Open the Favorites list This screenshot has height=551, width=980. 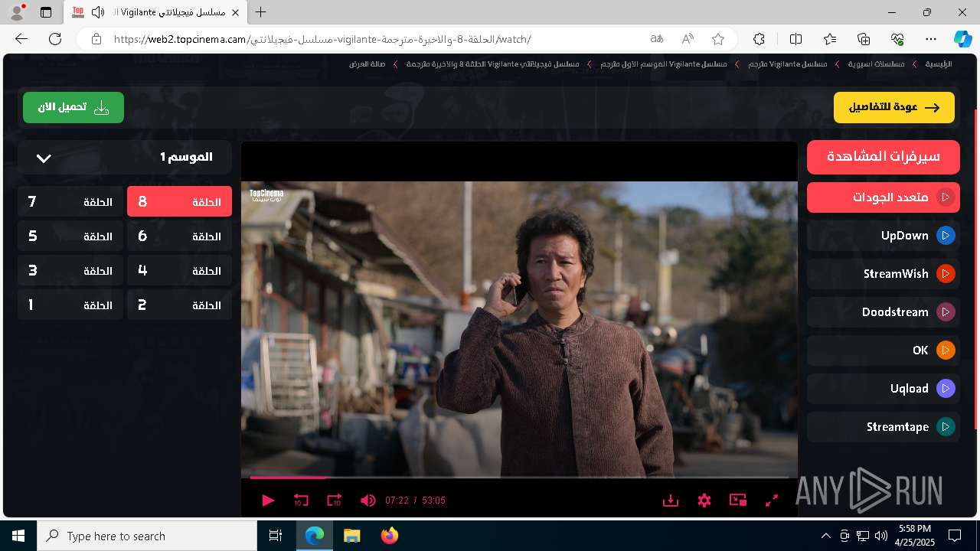coord(830,39)
